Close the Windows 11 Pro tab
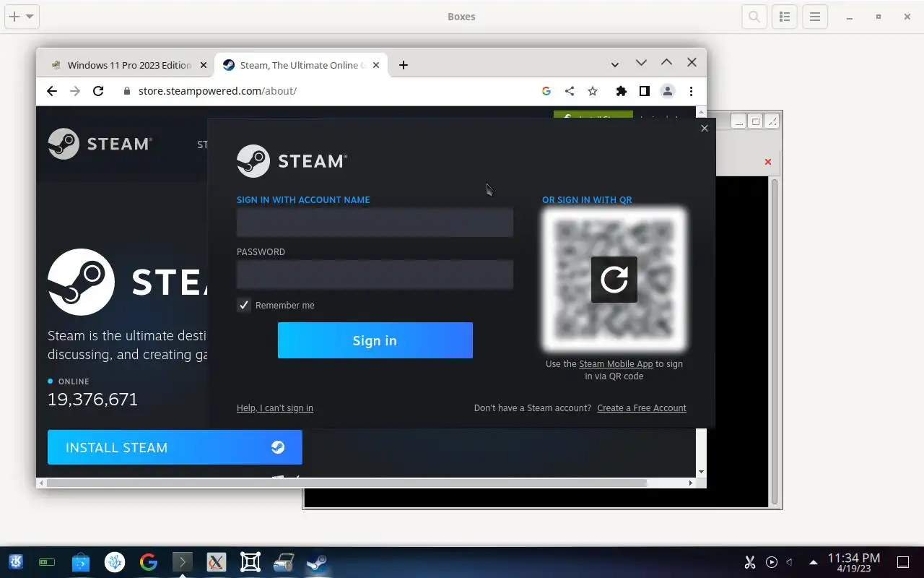 click(204, 65)
